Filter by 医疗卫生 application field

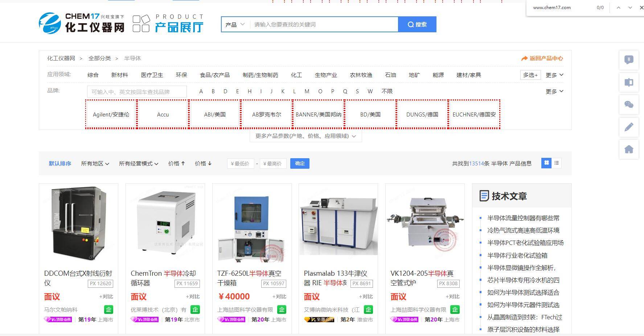[152, 75]
